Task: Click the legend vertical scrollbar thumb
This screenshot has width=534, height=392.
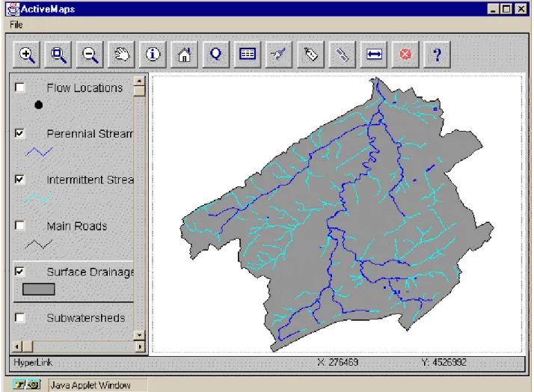Action: [139, 91]
